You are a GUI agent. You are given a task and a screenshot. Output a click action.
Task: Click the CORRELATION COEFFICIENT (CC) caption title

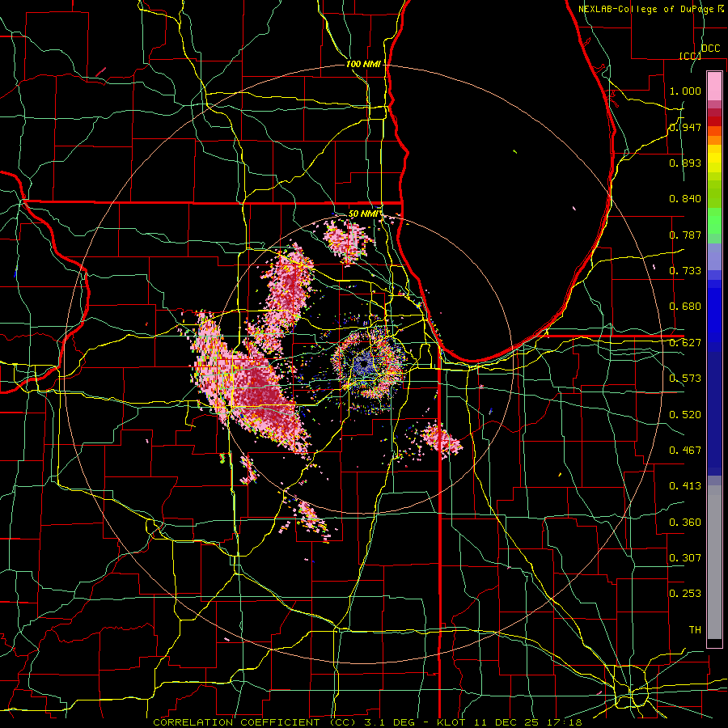point(255,722)
